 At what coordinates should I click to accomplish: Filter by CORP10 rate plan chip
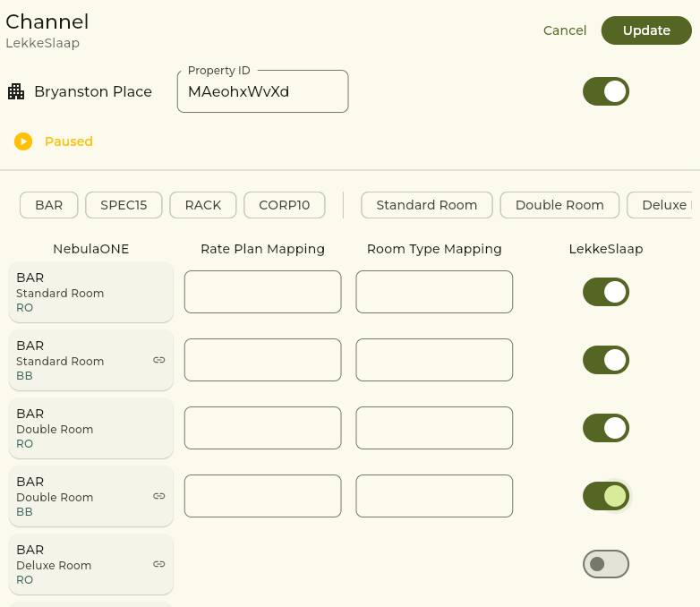(x=285, y=205)
